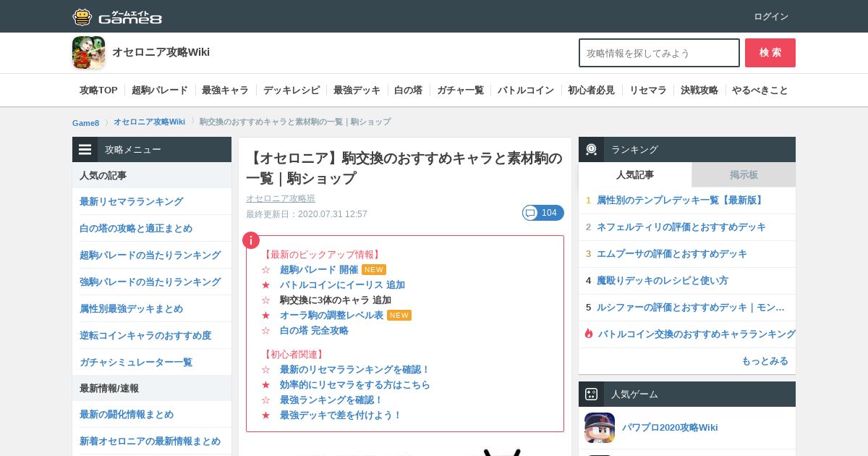Open ガチャ一覧 navigation item
868x456 pixels.
pos(460,90)
